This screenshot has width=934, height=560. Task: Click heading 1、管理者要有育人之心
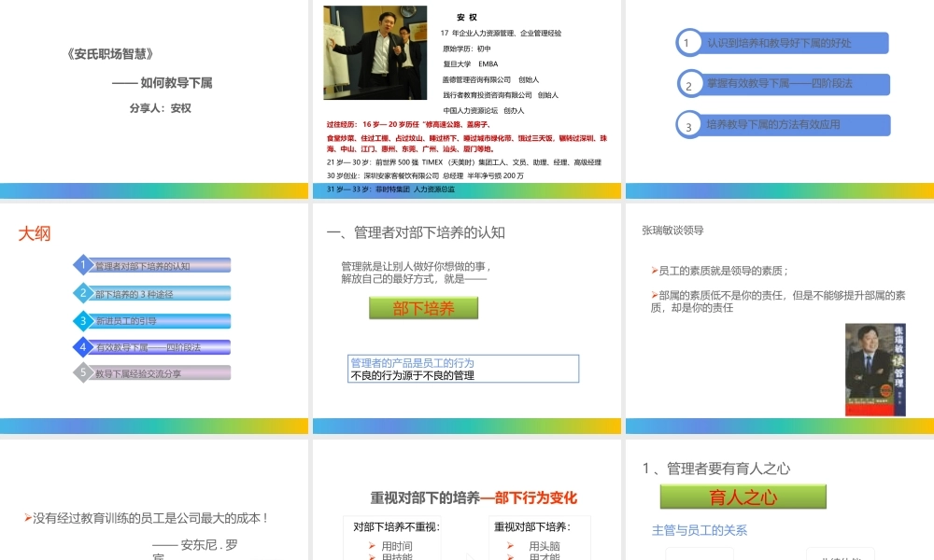tap(716, 469)
